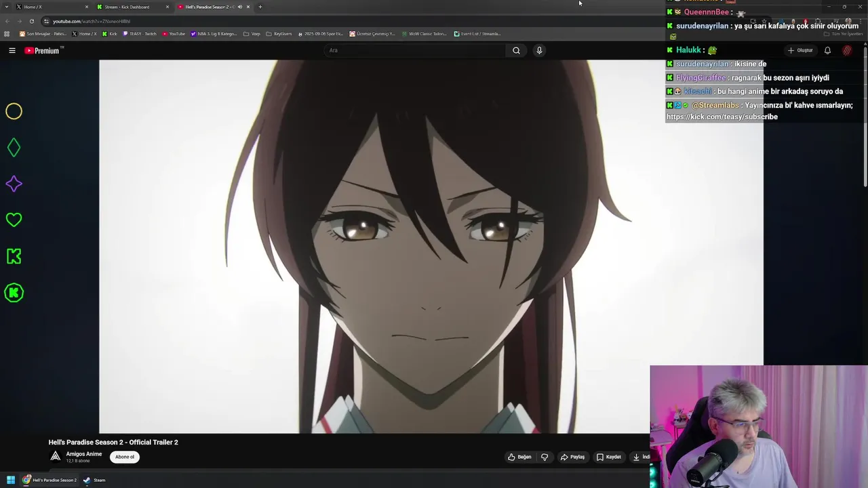868x488 pixels.
Task: Go forward with browser forward arrow
Action: (19, 21)
